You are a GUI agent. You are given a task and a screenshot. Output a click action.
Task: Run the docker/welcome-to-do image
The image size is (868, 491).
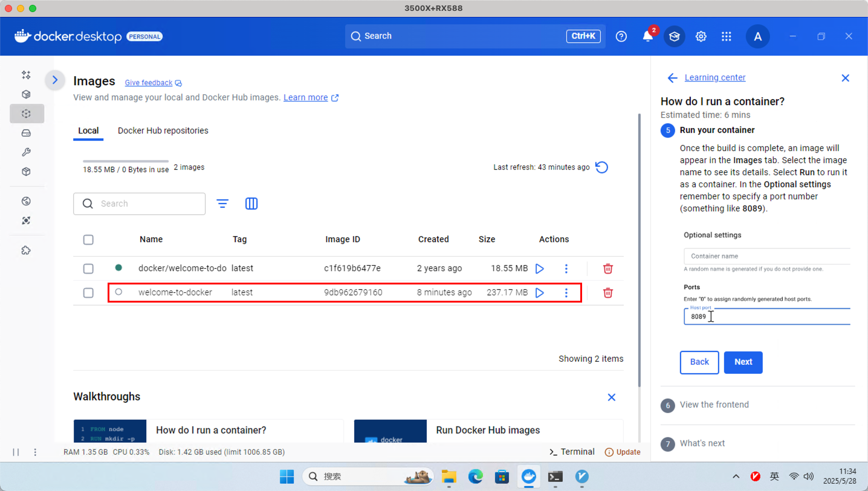(x=540, y=268)
